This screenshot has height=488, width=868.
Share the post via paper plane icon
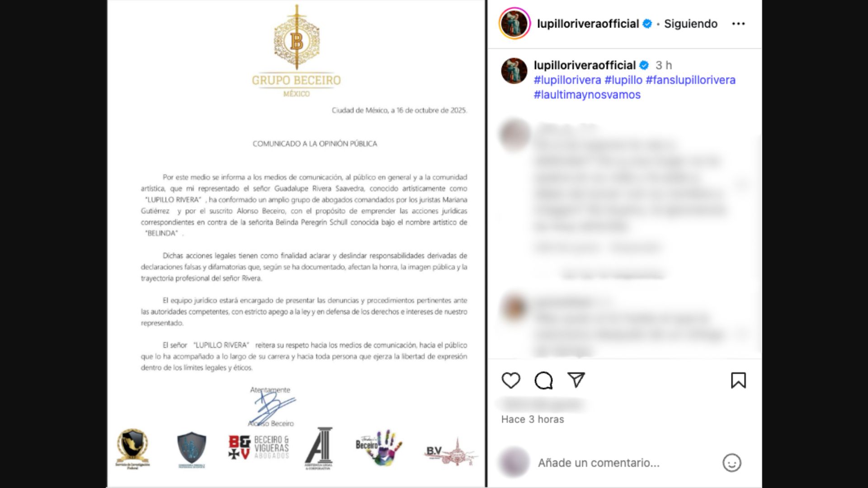point(576,380)
